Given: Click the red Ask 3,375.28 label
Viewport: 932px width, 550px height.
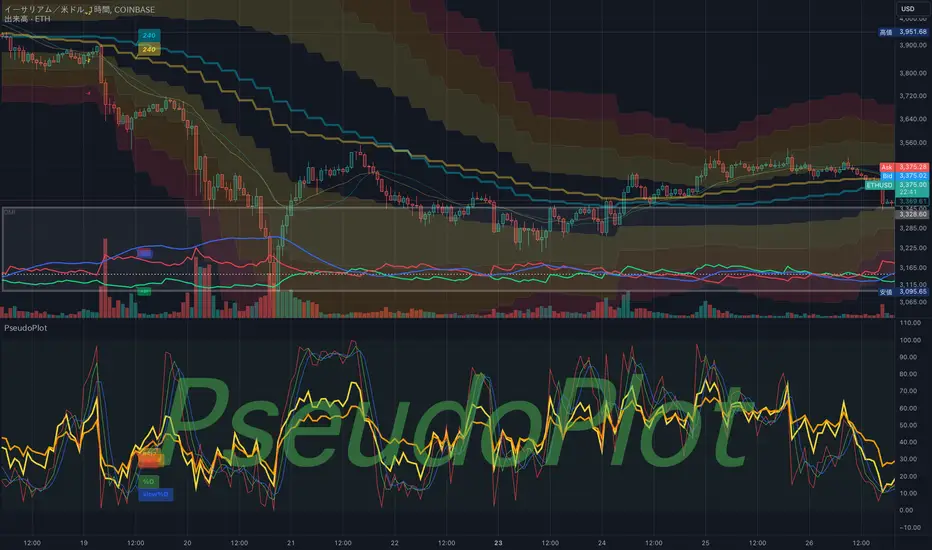Looking at the screenshot, I should tap(904, 168).
